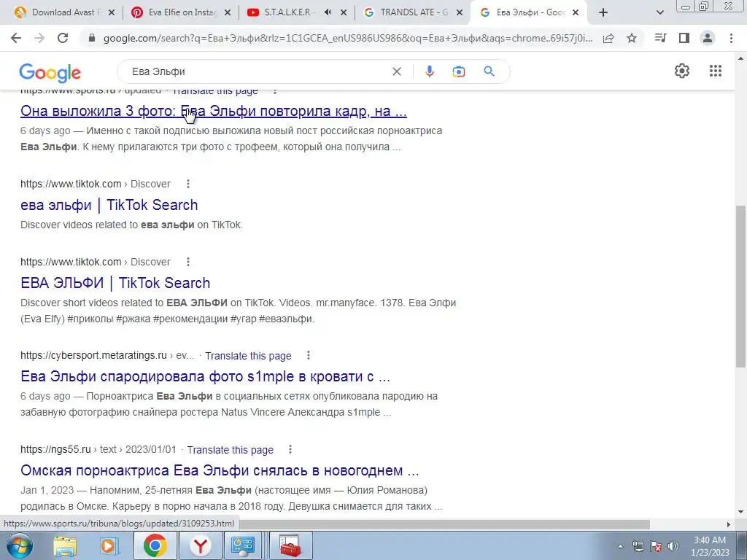The width and height of the screenshot is (747, 560).
Task: Start voice search with the microphone
Action: 429,71
